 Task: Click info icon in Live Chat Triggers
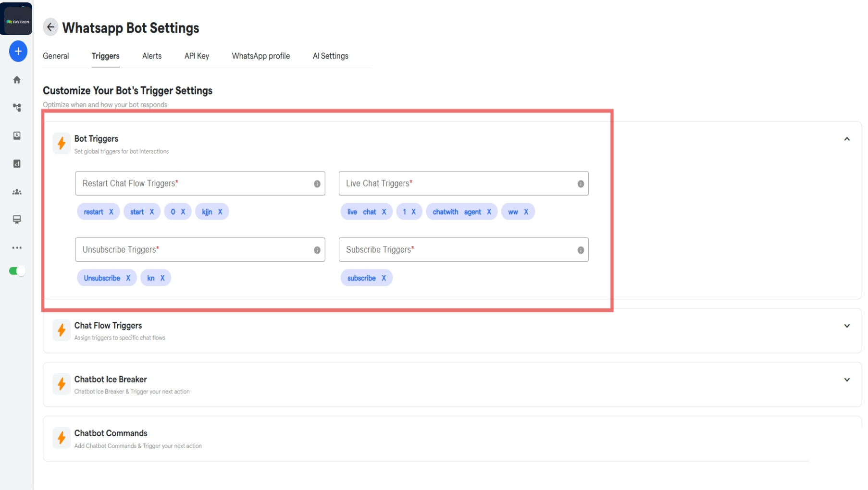coord(581,184)
